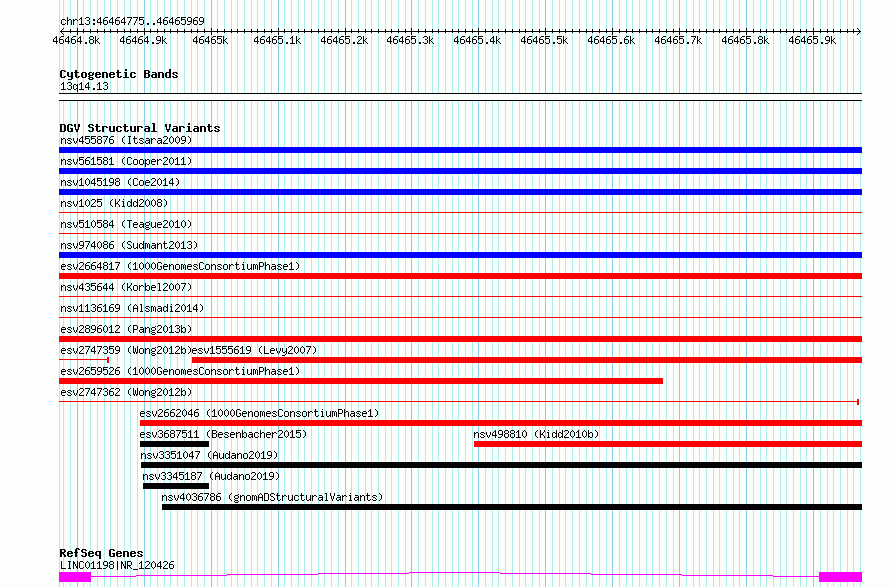Click the red bar under esv2662046
This screenshot has width=890, height=587.
click(x=501, y=423)
